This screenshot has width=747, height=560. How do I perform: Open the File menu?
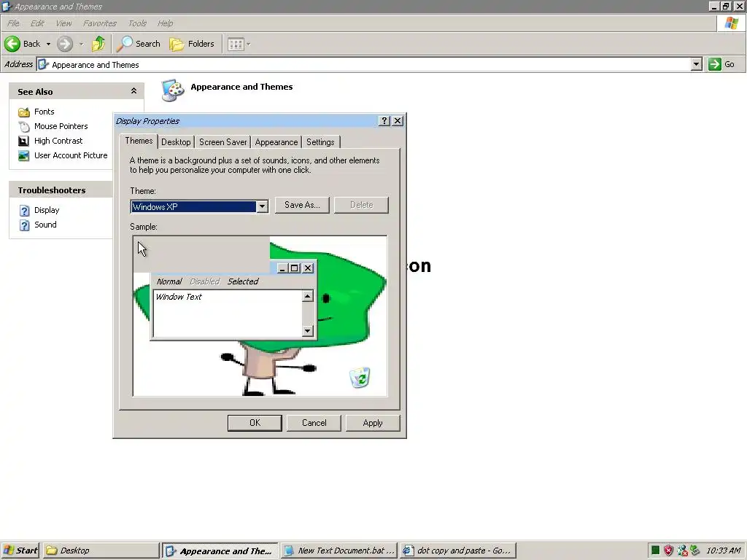[x=13, y=23]
